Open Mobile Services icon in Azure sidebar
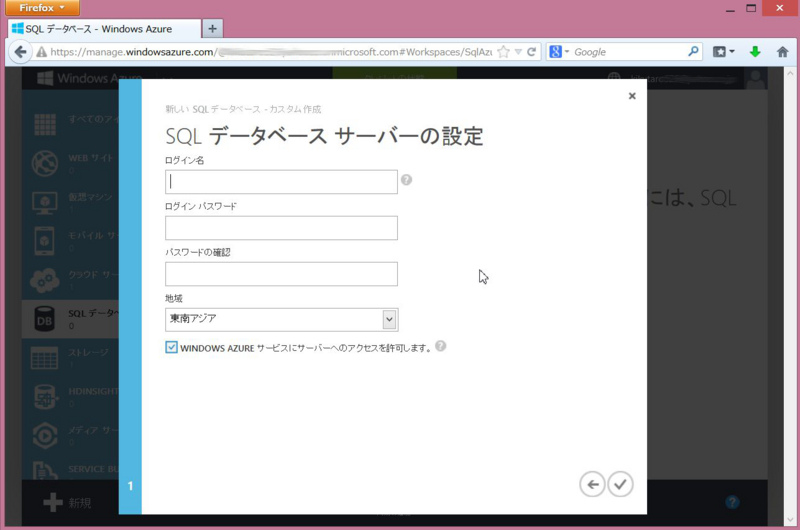Viewport: 800px width, 530px height. point(45,241)
